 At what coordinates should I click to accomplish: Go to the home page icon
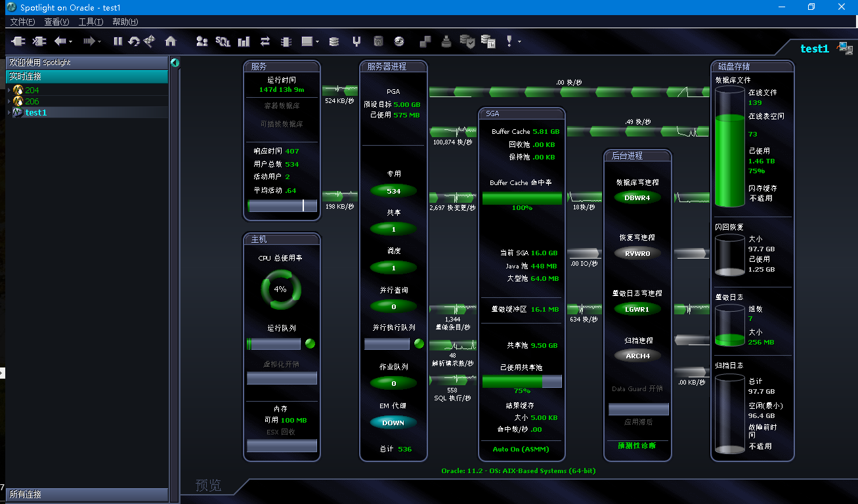point(171,41)
